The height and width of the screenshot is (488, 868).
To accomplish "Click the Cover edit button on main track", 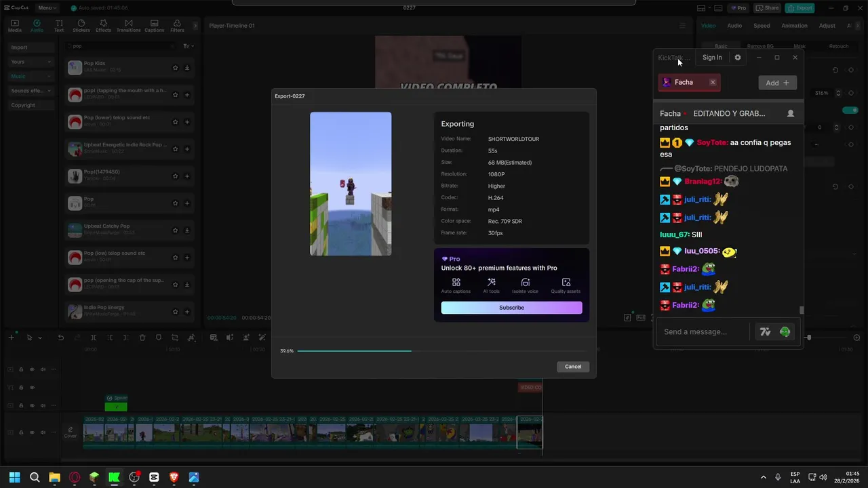I will [71, 432].
